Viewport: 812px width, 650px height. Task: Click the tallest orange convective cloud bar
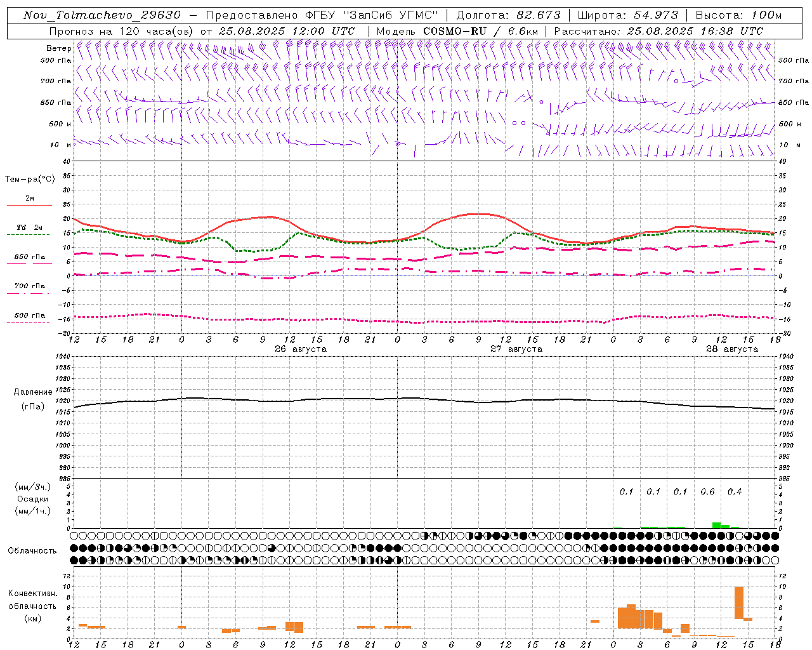click(739, 602)
